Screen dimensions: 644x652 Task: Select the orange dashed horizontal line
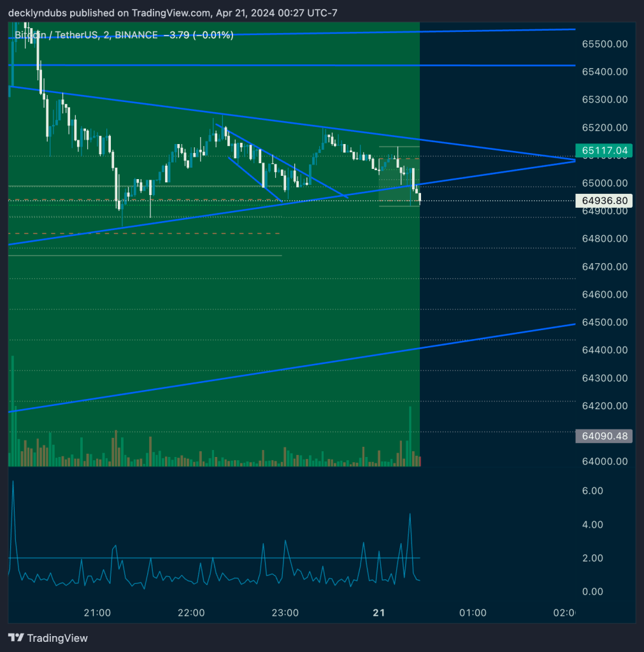[159, 233]
